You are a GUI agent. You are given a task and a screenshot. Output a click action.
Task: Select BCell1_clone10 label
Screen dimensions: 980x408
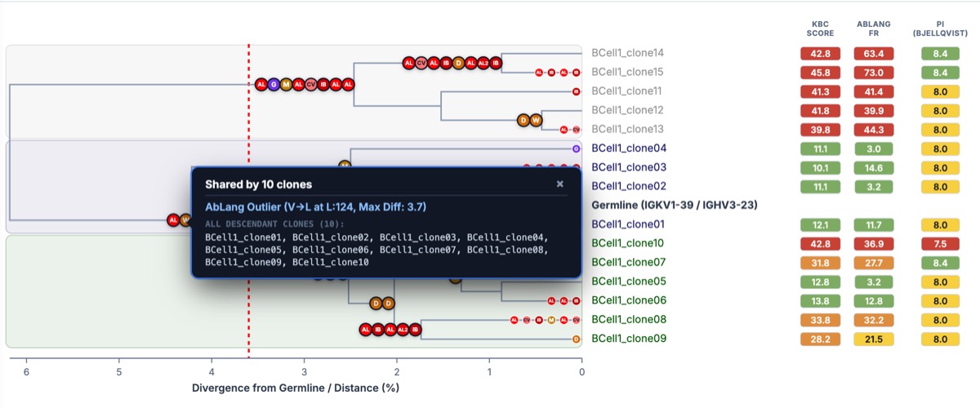pos(628,243)
